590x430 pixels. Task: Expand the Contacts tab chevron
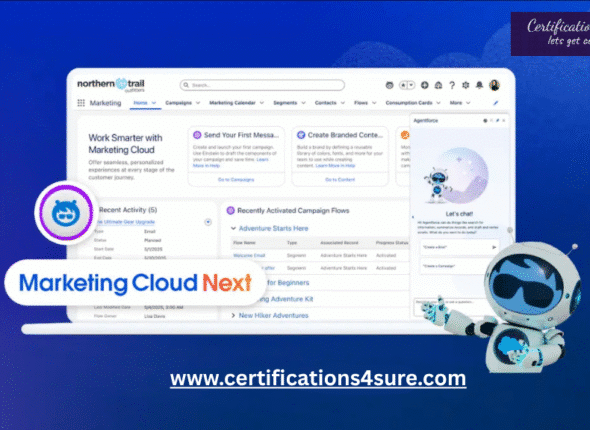pyautogui.click(x=343, y=103)
